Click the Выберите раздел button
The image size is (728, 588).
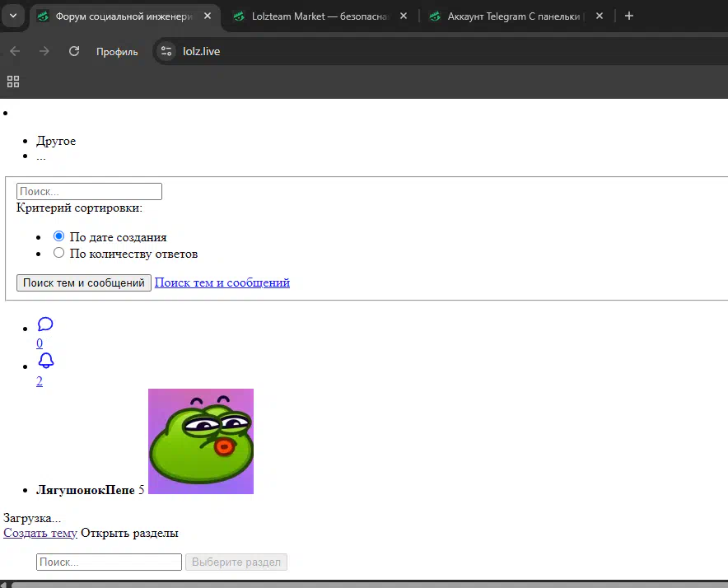click(236, 562)
